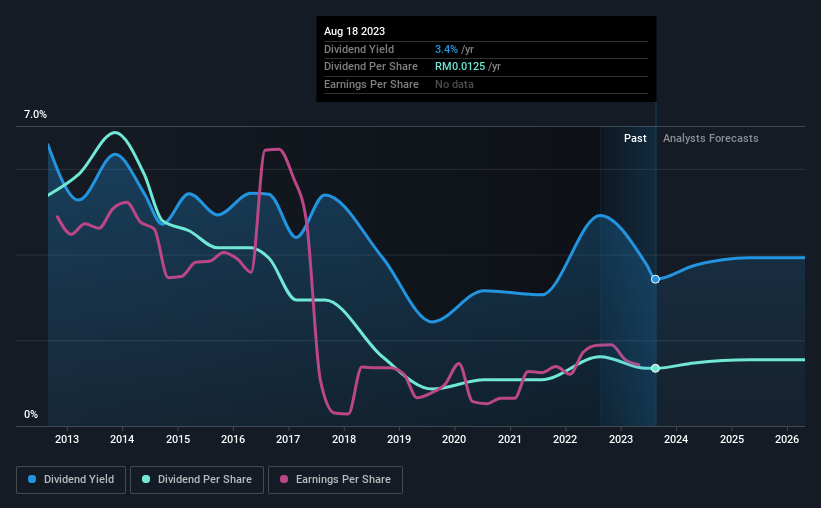Click the blue data point marker on yield line
This screenshot has height=508, width=821.
[x=655, y=279]
